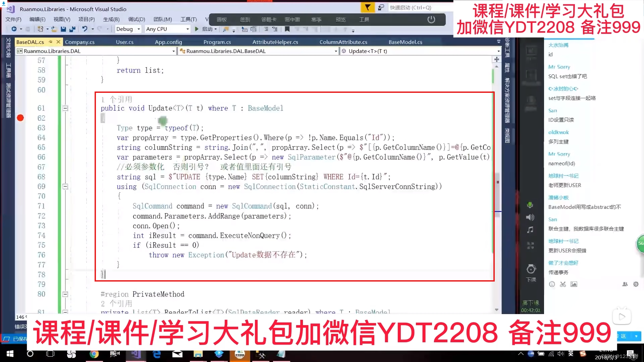
Task: Collapse the PrivateMethod region at line 80
Action: pos(65,294)
